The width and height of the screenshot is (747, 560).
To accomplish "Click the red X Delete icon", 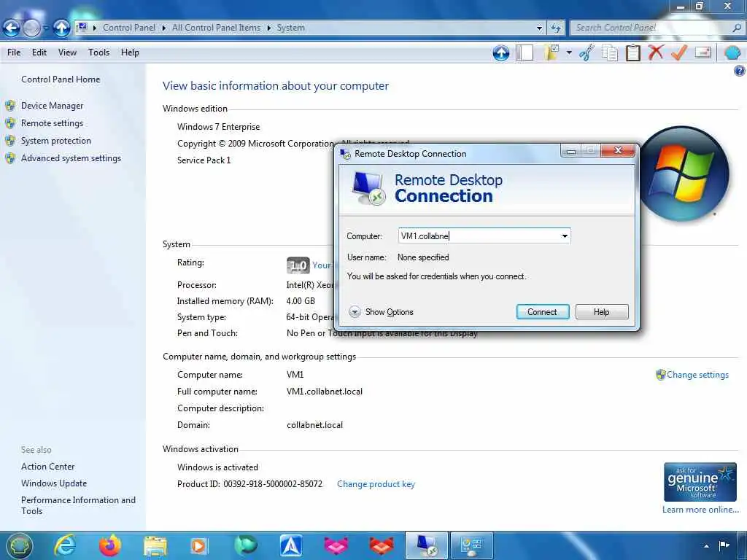I will click(656, 52).
